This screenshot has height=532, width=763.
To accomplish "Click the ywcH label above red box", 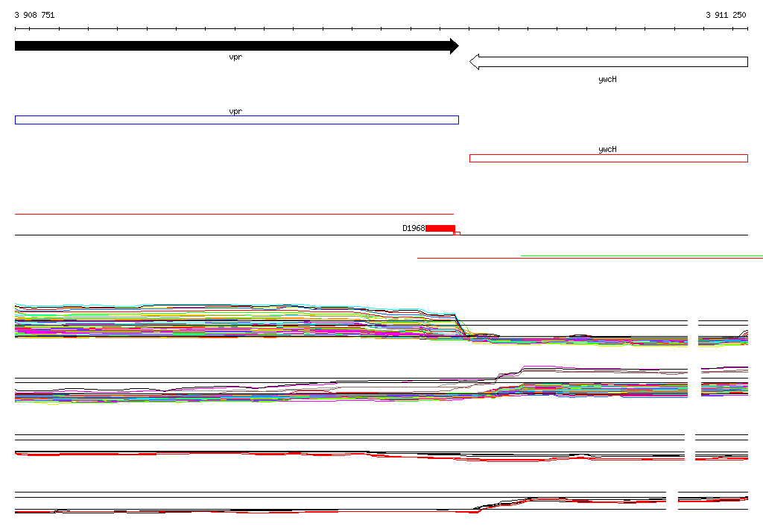I will pos(607,150).
